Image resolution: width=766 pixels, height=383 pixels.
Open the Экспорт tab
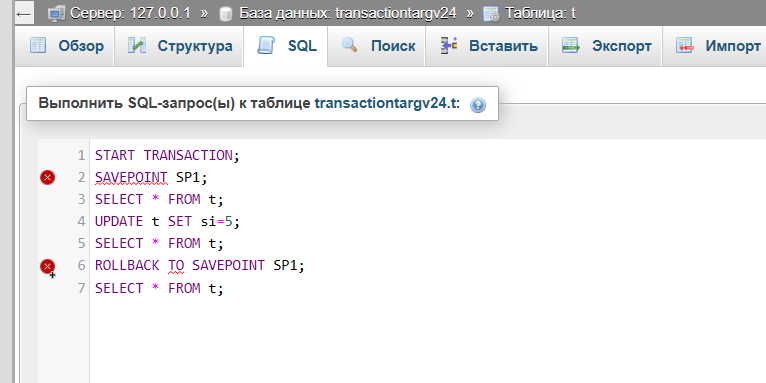click(606, 46)
